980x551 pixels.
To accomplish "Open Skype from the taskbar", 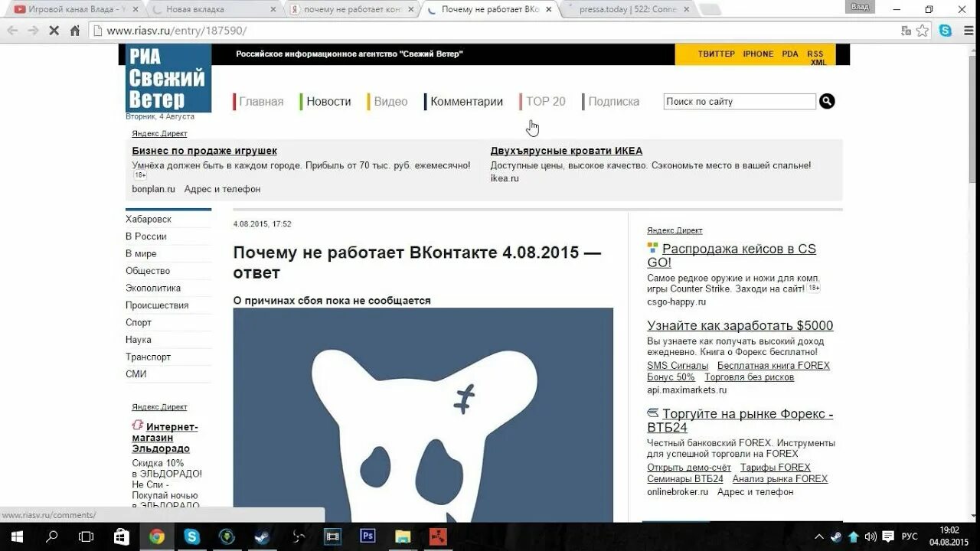I will click(191, 536).
